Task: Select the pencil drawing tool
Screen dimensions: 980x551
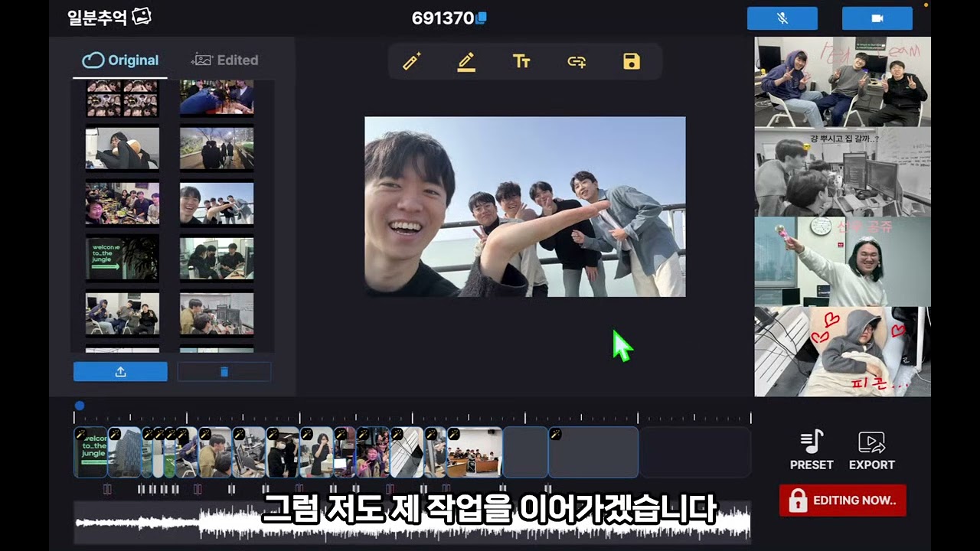Action: (466, 62)
